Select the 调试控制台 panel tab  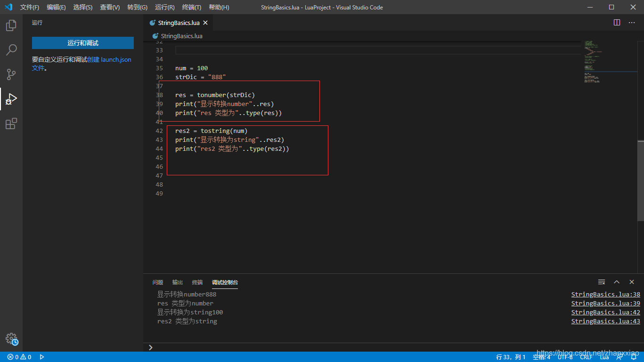click(225, 282)
